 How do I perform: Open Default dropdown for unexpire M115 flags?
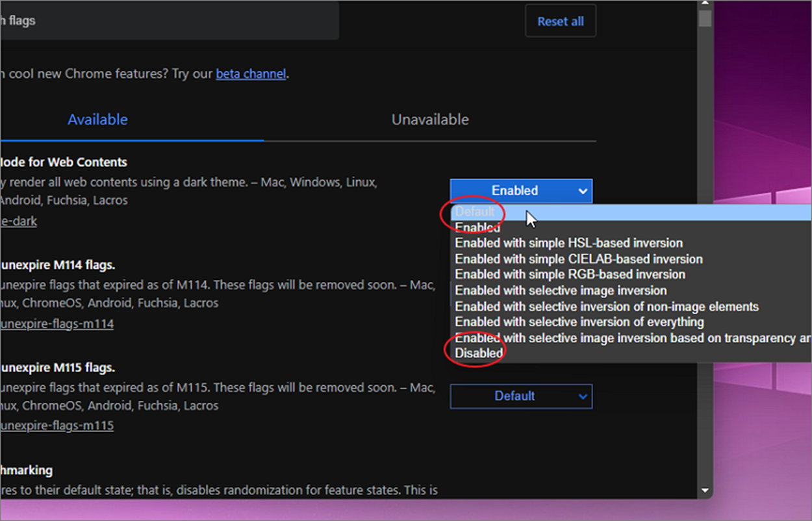point(521,396)
